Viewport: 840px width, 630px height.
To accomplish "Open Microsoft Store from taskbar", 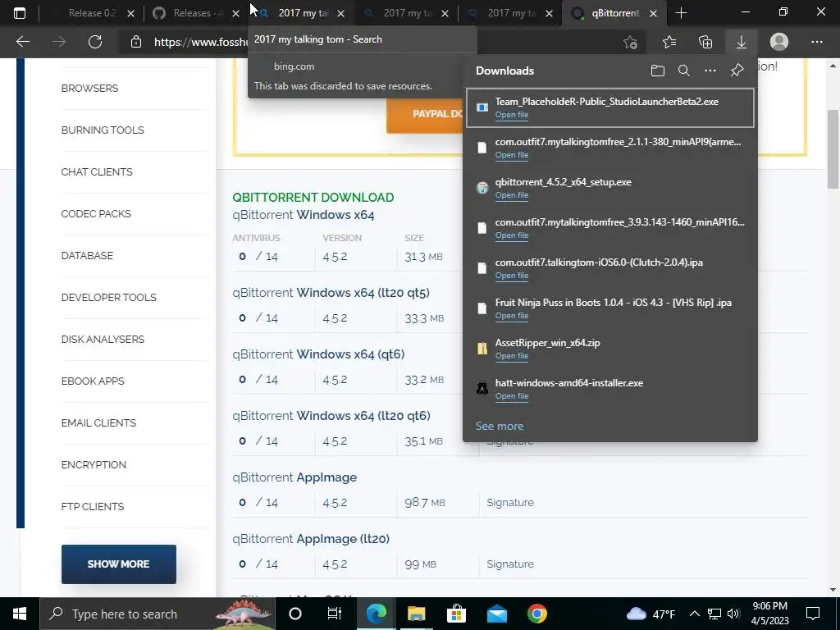I will point(456,614).
